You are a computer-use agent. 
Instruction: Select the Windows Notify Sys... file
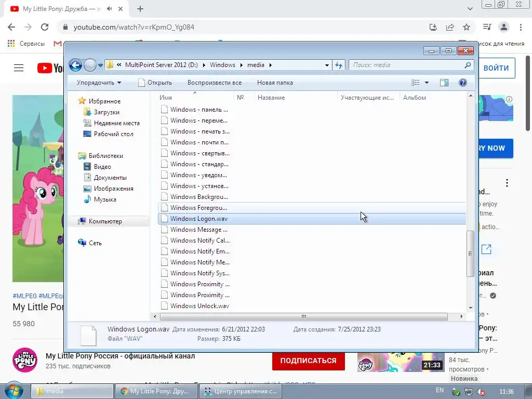coord(200,273)
